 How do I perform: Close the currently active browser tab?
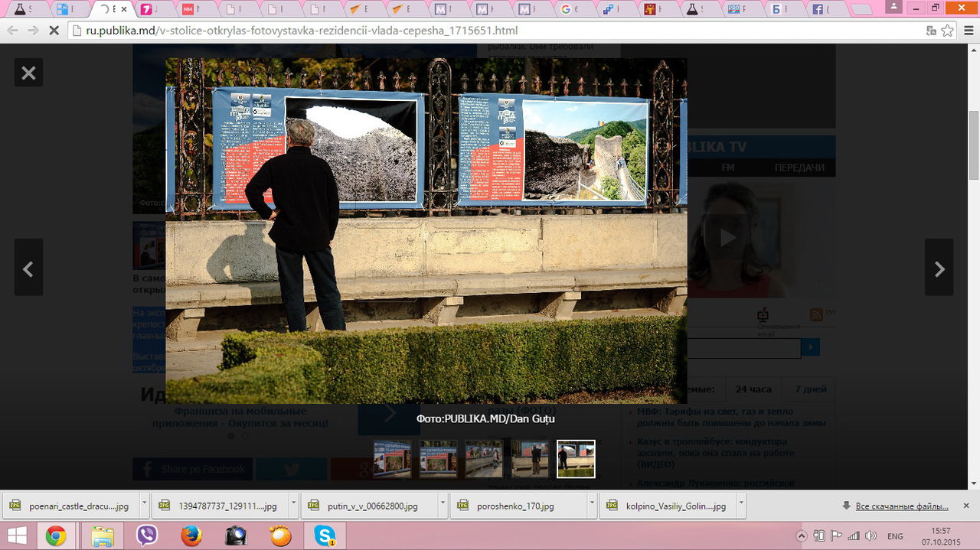pos(123,9)
